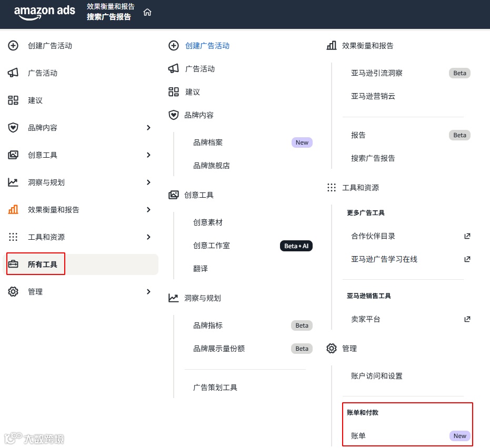Expand 洞察与规划 chevron in left sidebar
This screenshot has width=490, height=448.
point(149,182)
